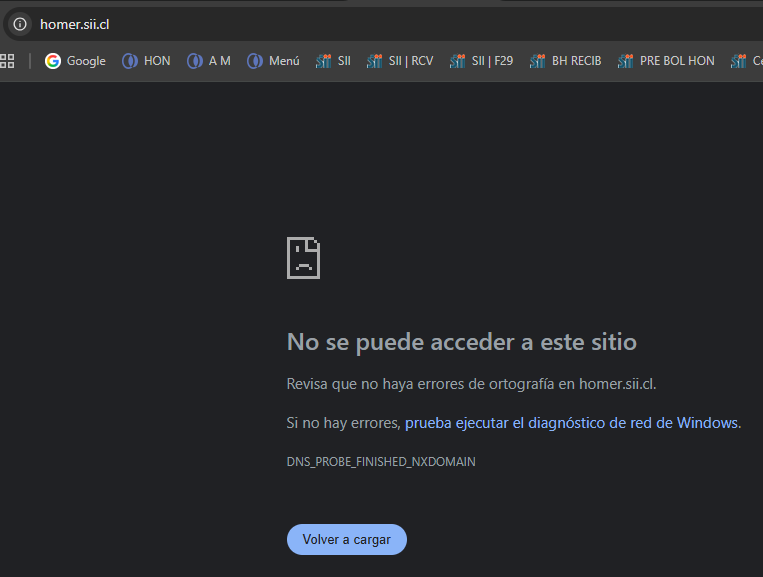The image size is (763, 577).
Task: Click the site information icon in address bar
Action: [19, 24]
